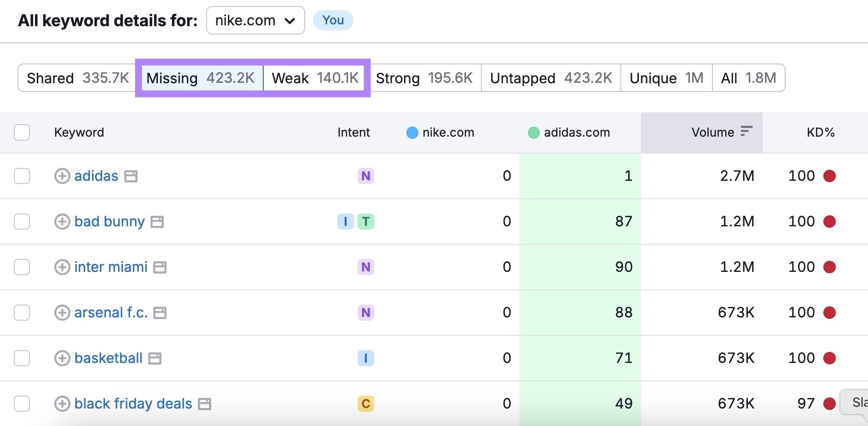Viewport: 868px width, 426px height.
Task: Expand the inter miami keyword row
Action: [x=62, y=267]
